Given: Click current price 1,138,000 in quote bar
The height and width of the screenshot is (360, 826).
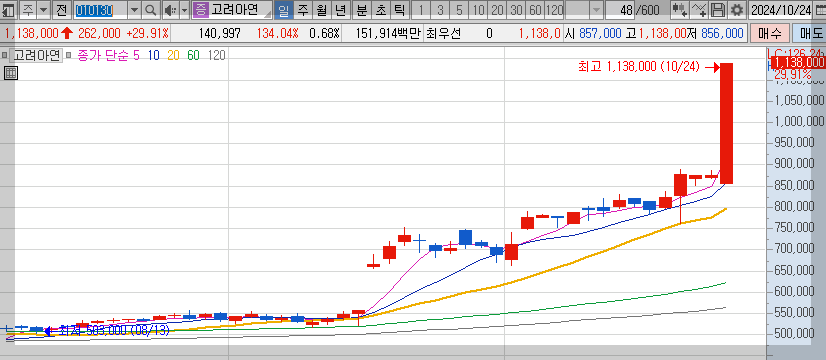Looking at the screenshot, I should 31,34.
